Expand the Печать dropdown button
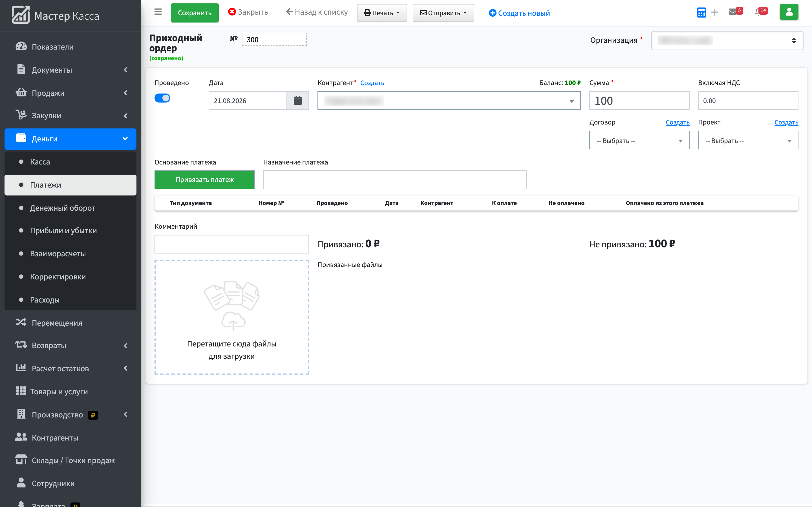Viewport: 812px width, 507px height. (382, 13)
